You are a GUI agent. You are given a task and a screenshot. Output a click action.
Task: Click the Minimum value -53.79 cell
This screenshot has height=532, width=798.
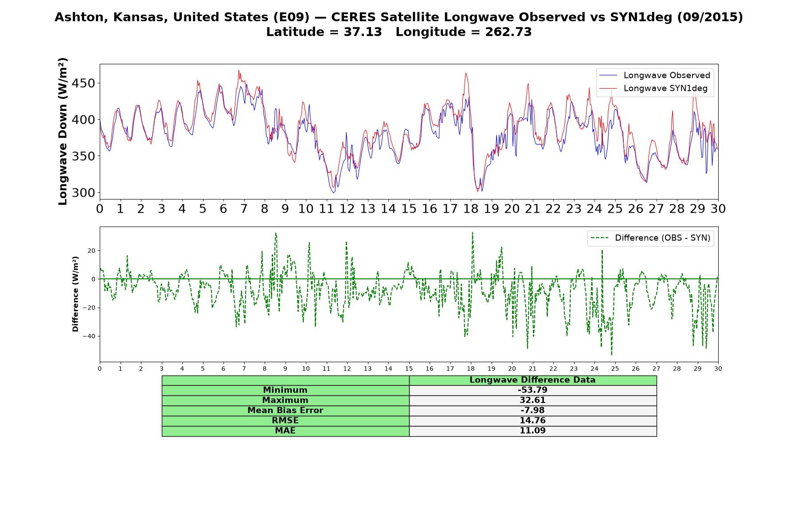click(532, 390)
